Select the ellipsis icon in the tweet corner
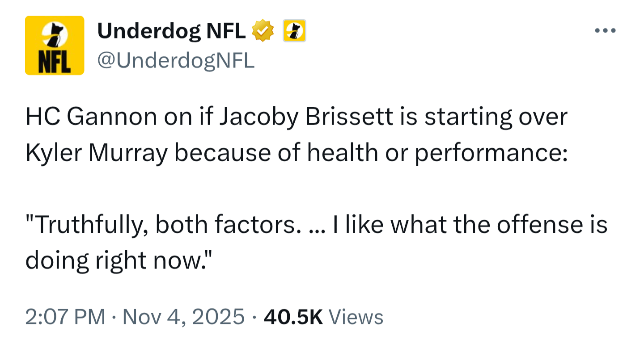 [606, 30]
